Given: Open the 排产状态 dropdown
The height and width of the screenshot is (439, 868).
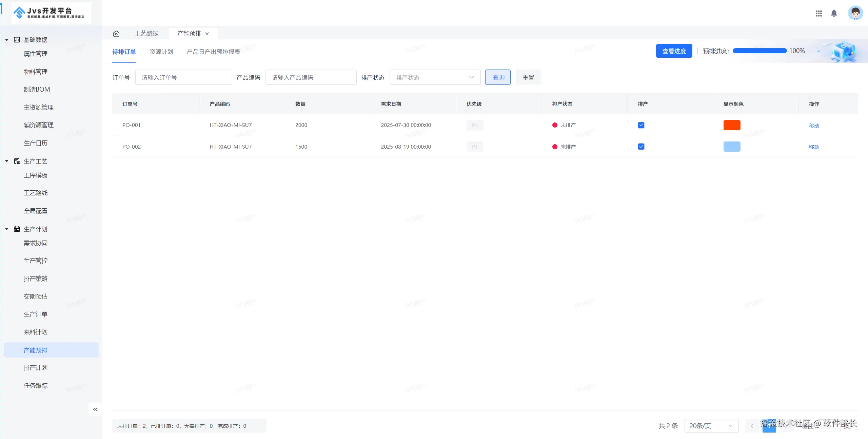Looking at the screenshot, I should [435, 77].
